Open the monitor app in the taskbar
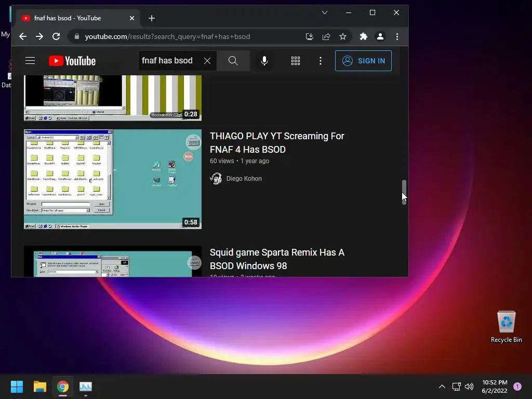The image size is (532, 399). (86, 387)
